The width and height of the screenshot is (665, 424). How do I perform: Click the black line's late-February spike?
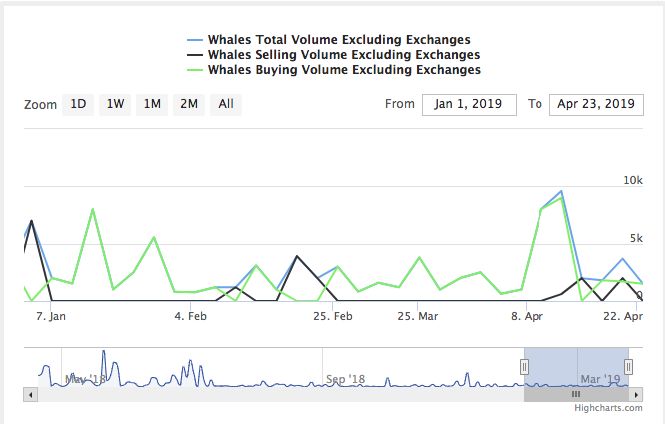pos(296,256)
